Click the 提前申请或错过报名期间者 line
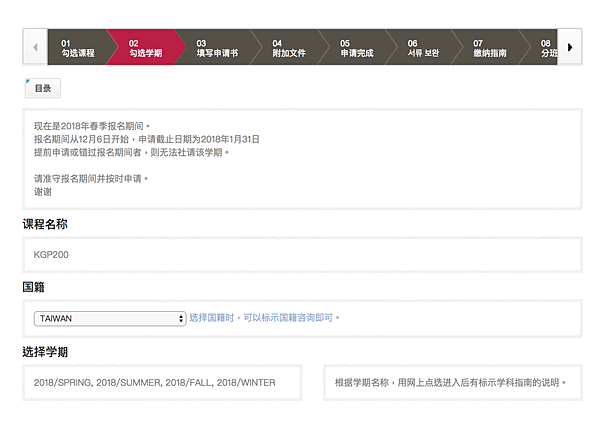The width and height of the screenshot is (600, 439). (131, 152)
